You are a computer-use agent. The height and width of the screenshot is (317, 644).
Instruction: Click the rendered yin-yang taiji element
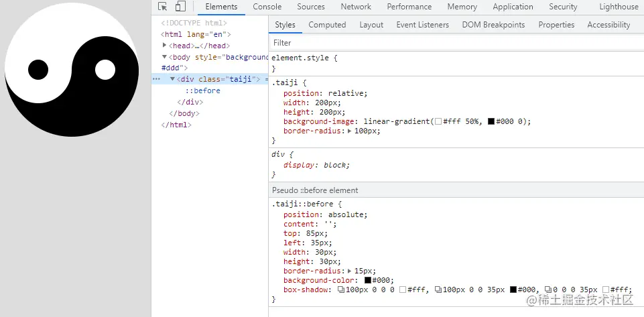[x=72, y=70]
